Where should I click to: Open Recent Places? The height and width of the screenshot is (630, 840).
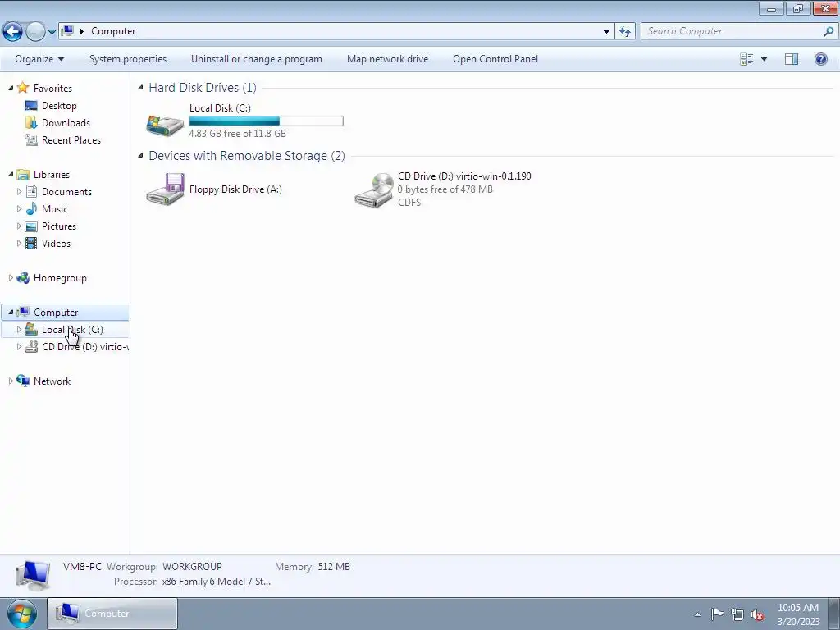click(71, 139)
